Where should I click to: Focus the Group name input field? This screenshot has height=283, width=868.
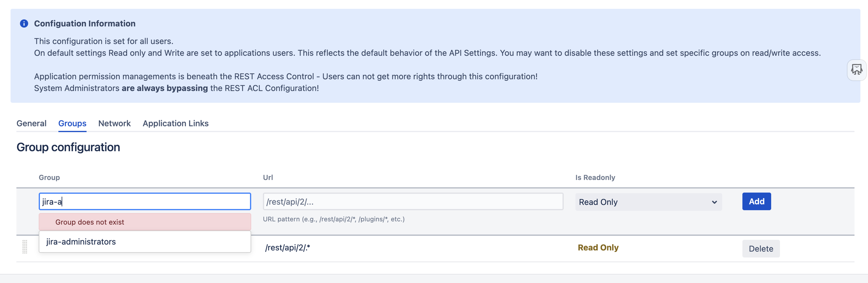(145, 202)
